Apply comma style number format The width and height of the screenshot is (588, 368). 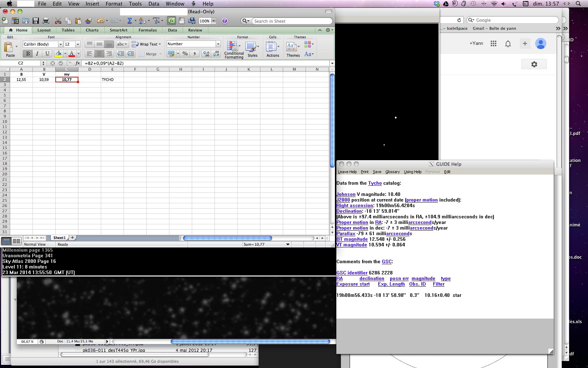tap(195, 54)
